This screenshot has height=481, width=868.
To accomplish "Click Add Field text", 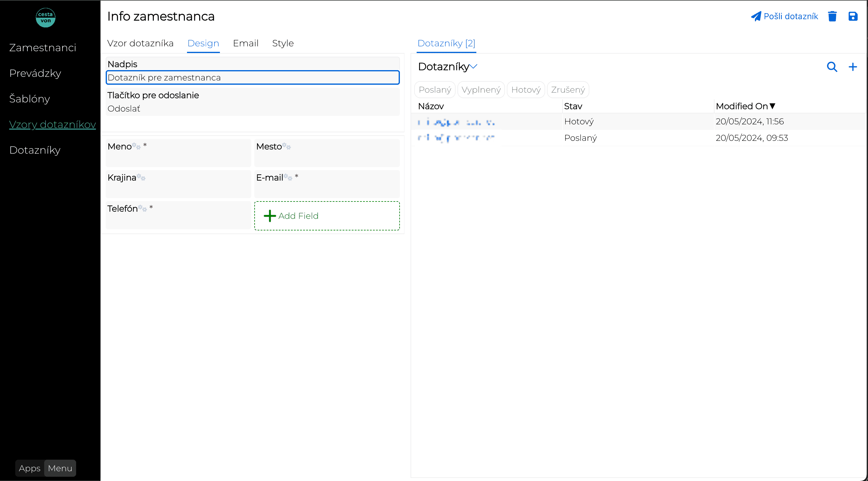I will click(x=298, y=216).
